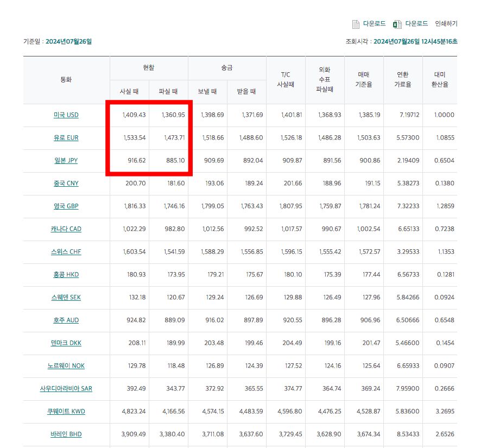Screen dimensions: 487x448
Task: Click EUR send rate 1,518.66
Action: click(x=213, y=137)
